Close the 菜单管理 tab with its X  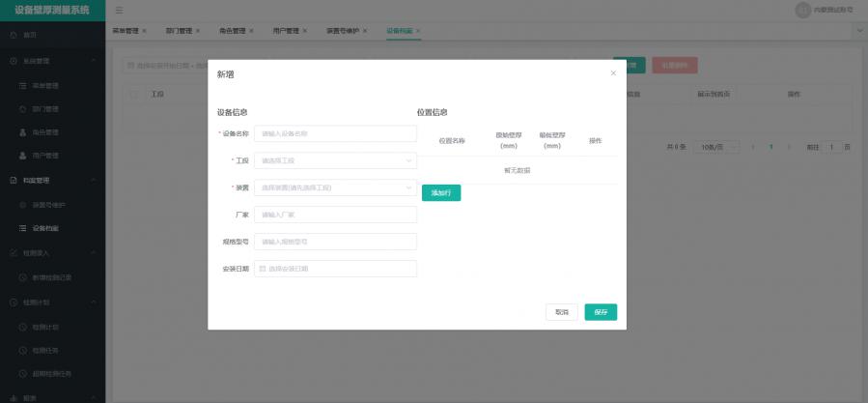pos(145,31)
